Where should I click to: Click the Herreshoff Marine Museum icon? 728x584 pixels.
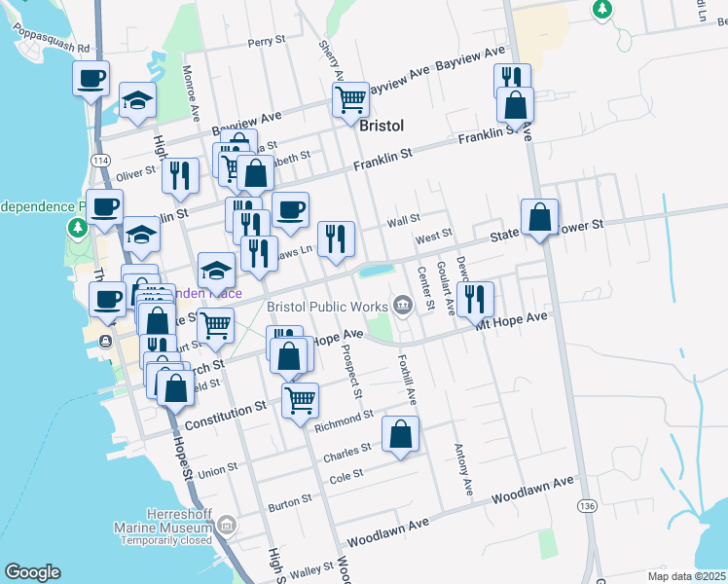(228, 526)
